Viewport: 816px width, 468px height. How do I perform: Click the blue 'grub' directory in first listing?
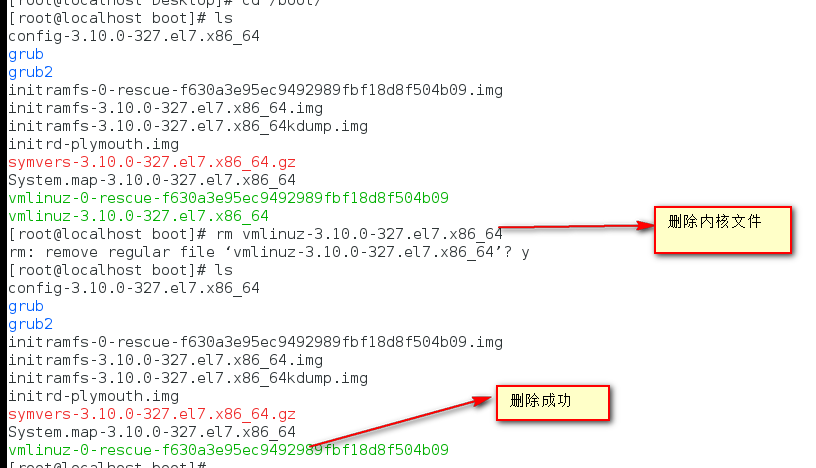(x=26, y=55)
